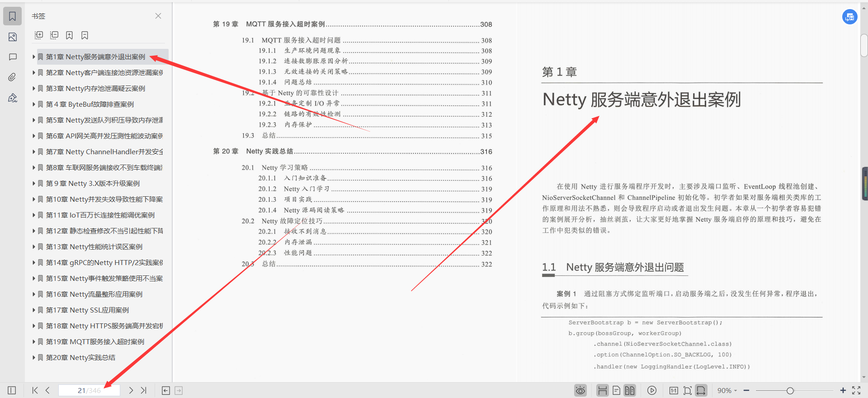Viewport: 868px width, 398px height.
Task: Expand 第4章 ByteBuf故障排查案例 bookmark
Action: pyautogui.click(x=34, y=104)
